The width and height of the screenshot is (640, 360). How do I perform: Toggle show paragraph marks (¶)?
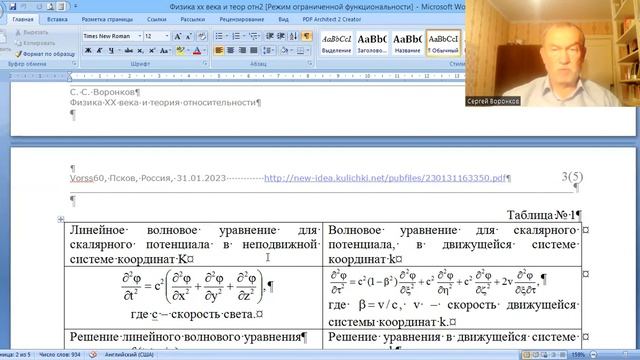tap(306, 36)
